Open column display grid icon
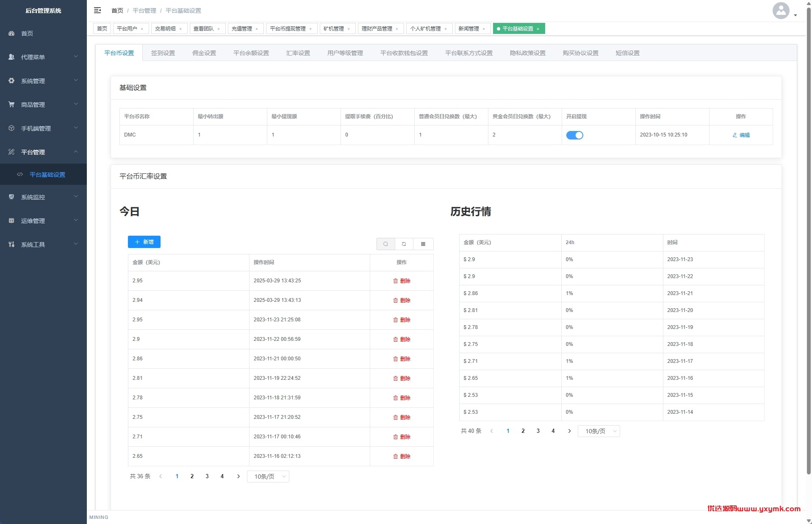Viewport: 812px width, 524px height. (423, 244)
